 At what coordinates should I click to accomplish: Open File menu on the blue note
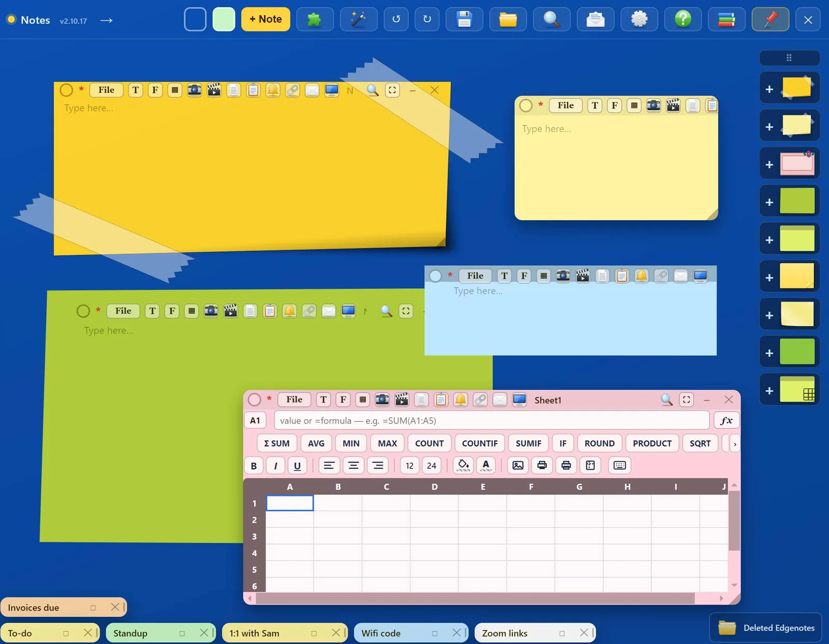tap(475, 276)
